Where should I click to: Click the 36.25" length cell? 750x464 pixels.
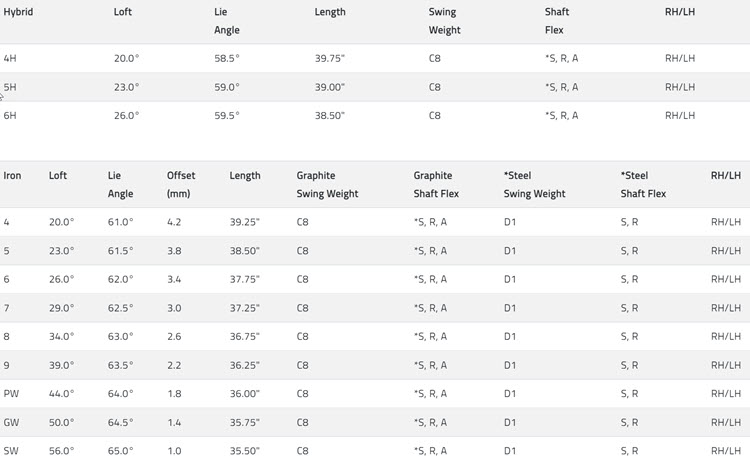[x=244, y=366]
